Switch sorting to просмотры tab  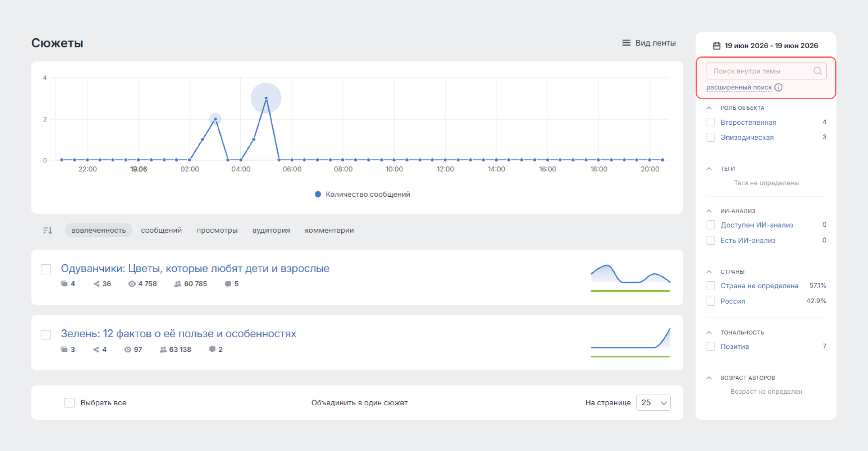tap(217, 230)
